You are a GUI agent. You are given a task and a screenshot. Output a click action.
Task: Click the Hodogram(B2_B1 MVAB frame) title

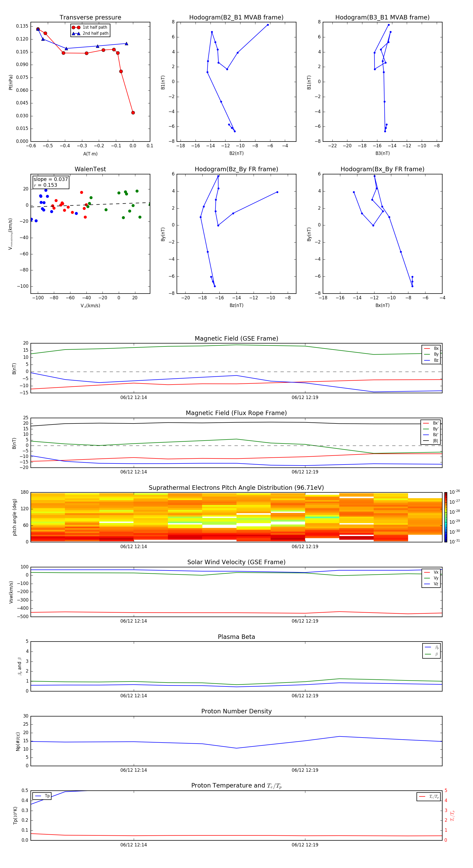tap(236, 18)
